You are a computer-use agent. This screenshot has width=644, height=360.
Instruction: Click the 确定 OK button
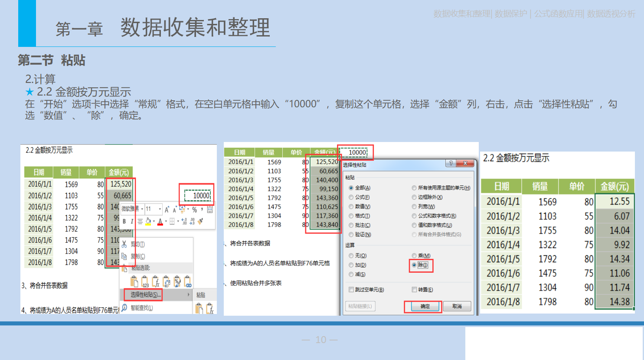tap(425, 307)
